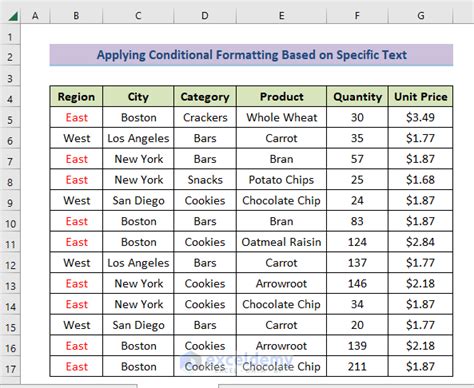Select the quantity 139 cell
474x388 pixels.
357,346
